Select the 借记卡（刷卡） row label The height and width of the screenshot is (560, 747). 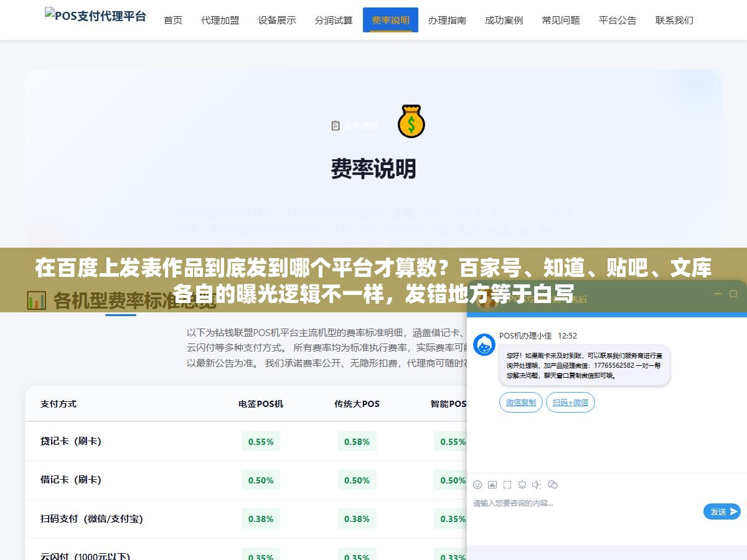coord(70,480)
